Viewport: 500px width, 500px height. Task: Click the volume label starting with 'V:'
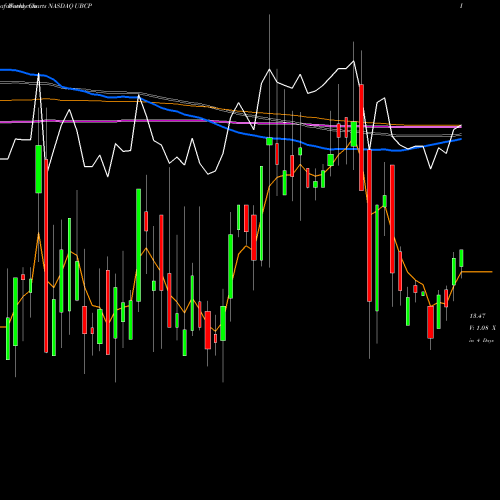[482, 328]
